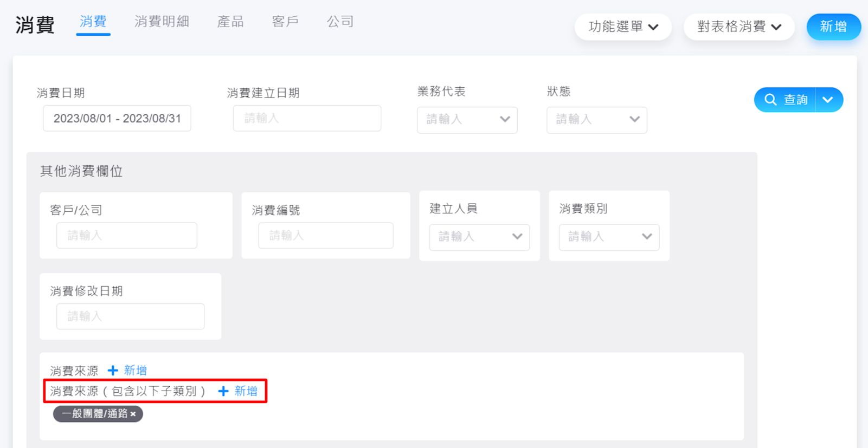Image resolution: width=868 pixels, height=448 pixels.
Task: Open the 功能選單 dropdown
Action: point(623,27)
